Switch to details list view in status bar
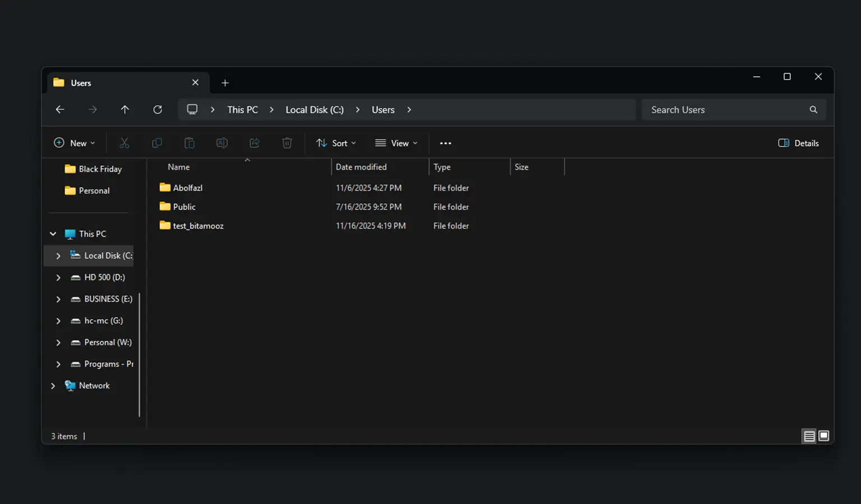861x504 pixels. coord(809,436)
